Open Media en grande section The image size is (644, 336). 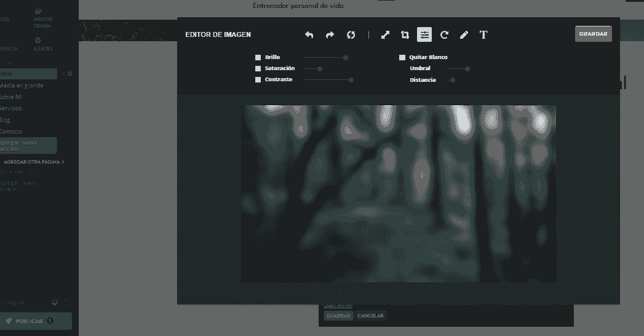[22, 86]
